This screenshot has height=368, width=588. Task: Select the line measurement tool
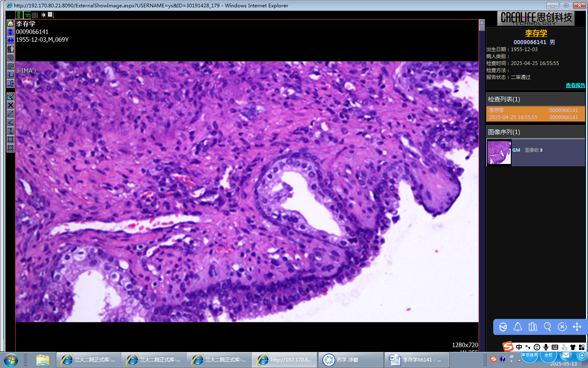point(11,114)
